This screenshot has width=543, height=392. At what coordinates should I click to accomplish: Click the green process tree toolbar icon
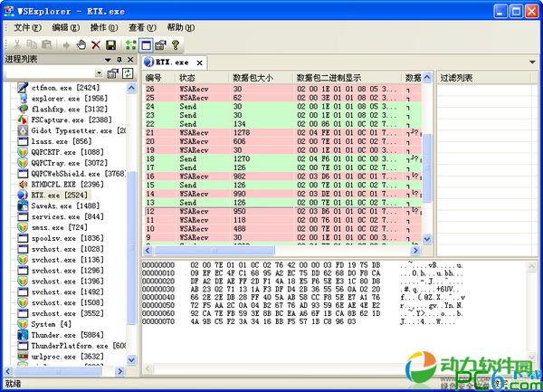[130, 44]
